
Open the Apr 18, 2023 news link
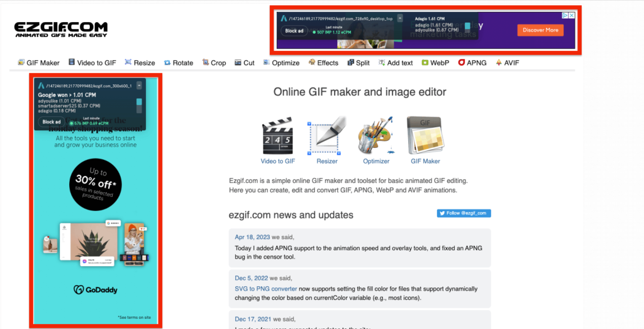coord(252,237)
